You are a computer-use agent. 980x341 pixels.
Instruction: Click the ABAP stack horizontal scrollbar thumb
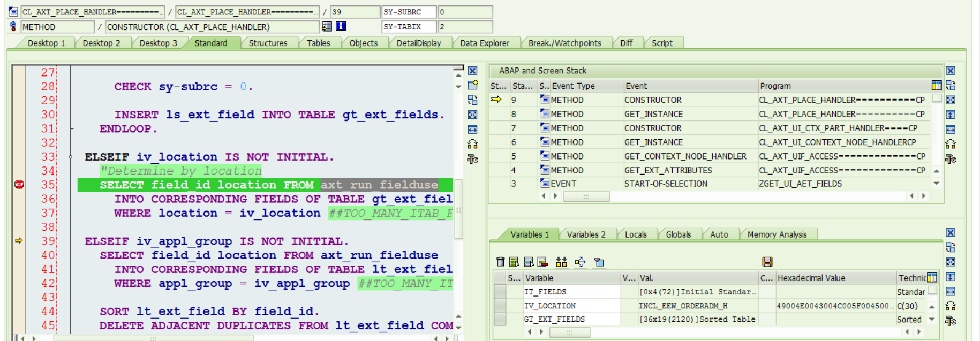coord(586,196)
